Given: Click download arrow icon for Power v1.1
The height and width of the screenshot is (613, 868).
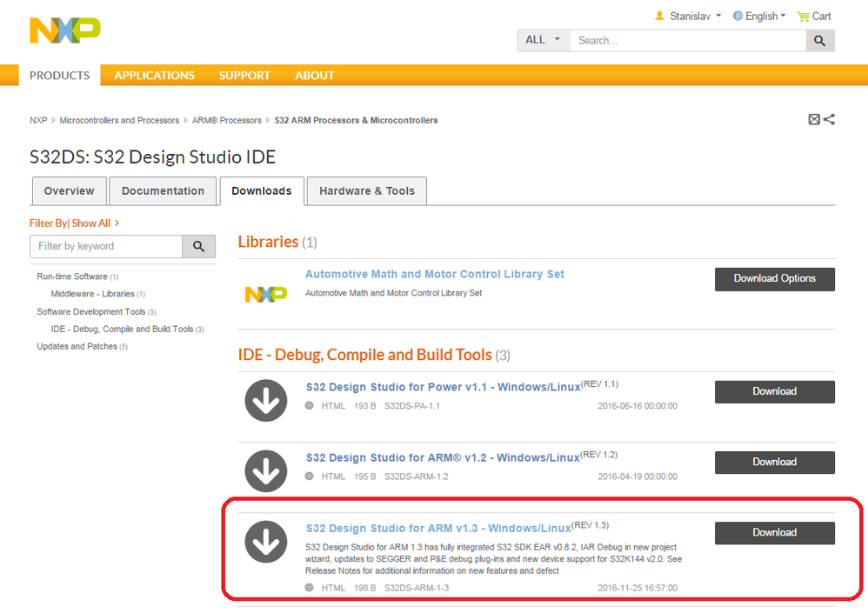Looking at the screenshot, I should tap(266, 401).
